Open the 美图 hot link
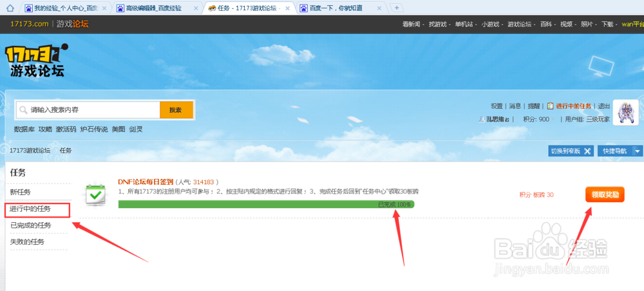Screen dimensions: 644x291 [x=118, y=129]
